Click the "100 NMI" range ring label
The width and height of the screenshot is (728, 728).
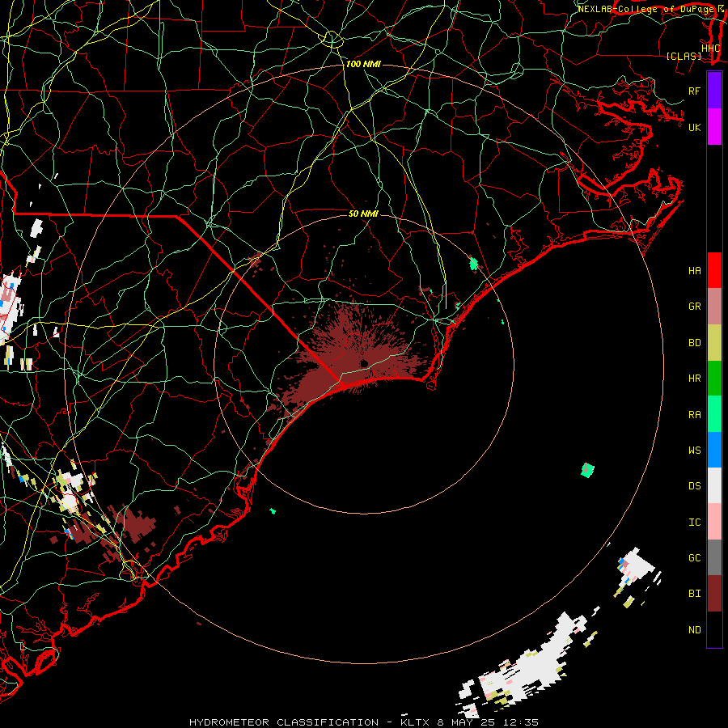pyautogui.click(x=363, y=64)
